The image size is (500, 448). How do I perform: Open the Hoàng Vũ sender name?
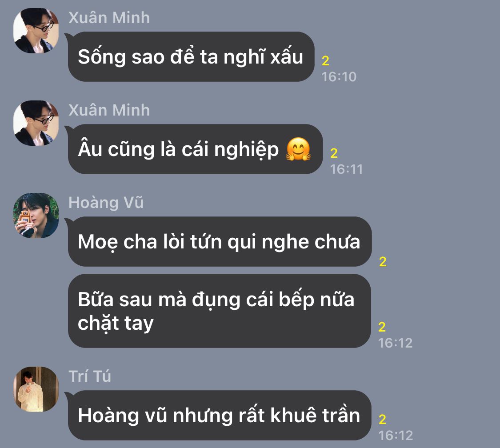point(106,203)
